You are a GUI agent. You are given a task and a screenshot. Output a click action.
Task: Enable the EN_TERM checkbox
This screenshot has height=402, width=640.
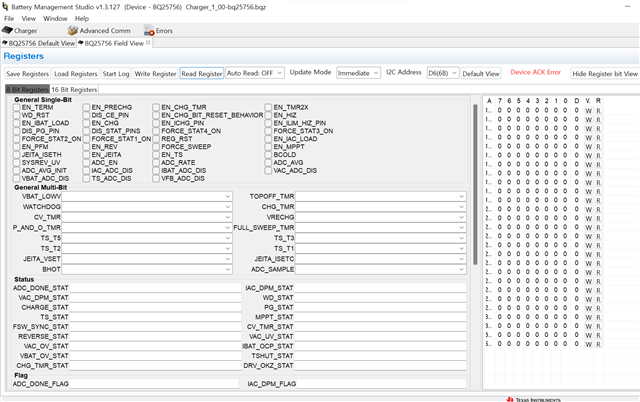pos(16,107)
